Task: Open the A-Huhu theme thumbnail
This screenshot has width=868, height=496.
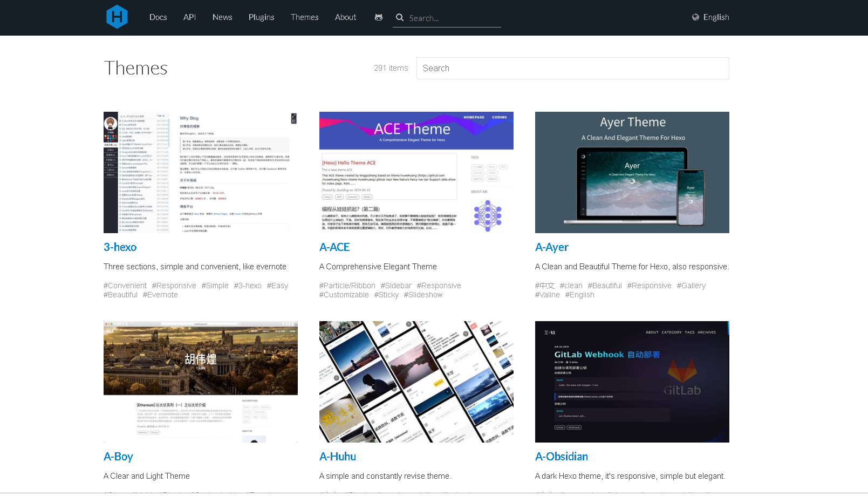Action: tap(416, 382)
